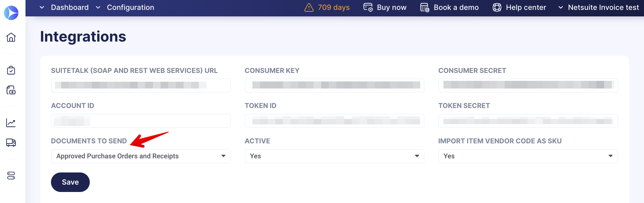View analytics via the chart icon

pos(11,123)
